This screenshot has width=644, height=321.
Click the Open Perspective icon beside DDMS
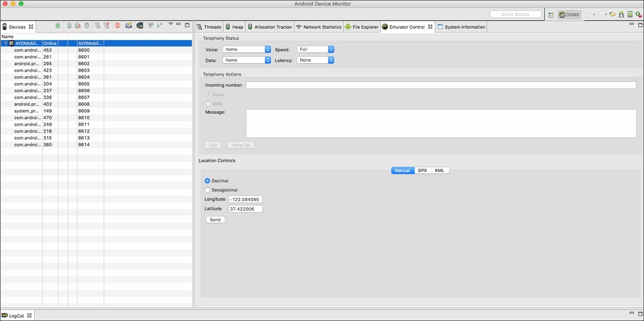click(551, 14)
